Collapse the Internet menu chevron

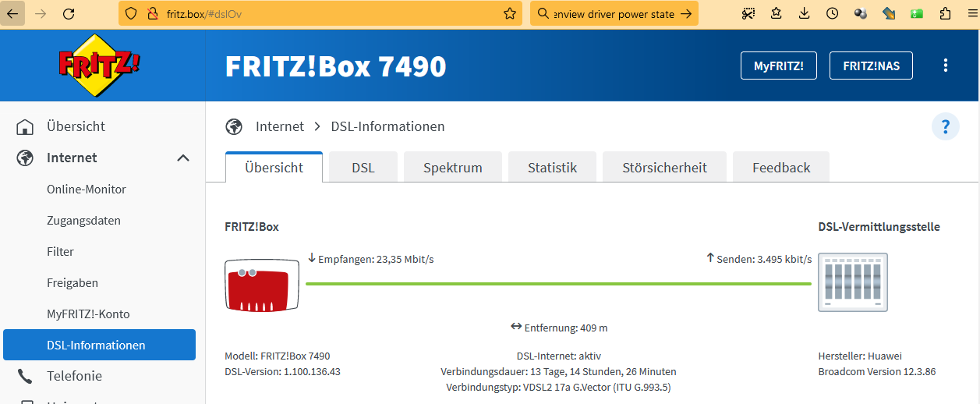[x=183, y=158]
